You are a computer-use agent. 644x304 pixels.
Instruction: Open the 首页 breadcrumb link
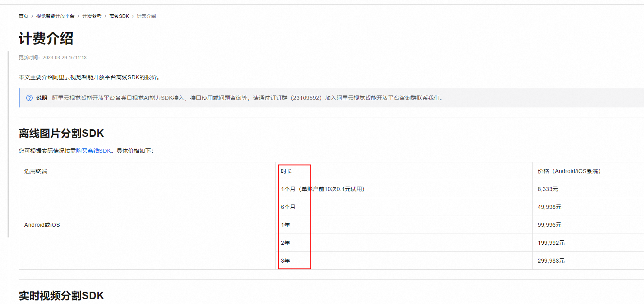[x=23, y=16]
